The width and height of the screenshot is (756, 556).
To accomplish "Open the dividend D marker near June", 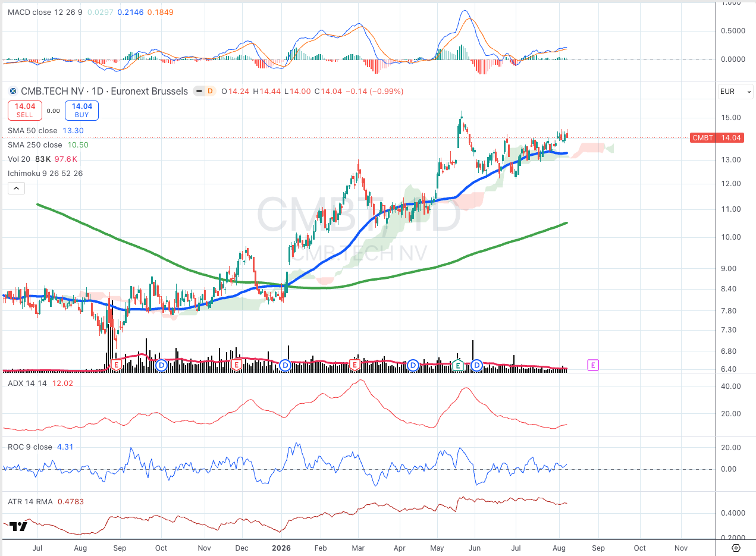I will pos(476,365).
